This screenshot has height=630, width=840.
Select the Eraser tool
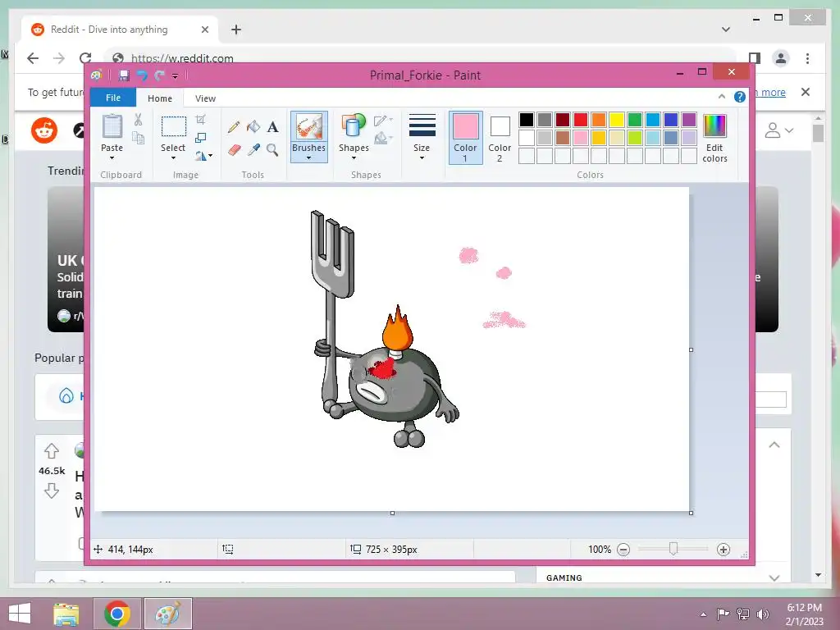pos(234,150)
